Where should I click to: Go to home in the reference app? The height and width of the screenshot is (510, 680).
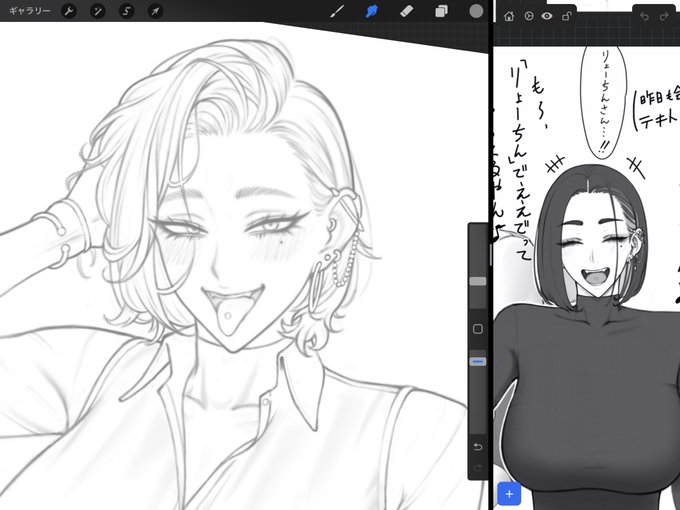click(509, 16)
